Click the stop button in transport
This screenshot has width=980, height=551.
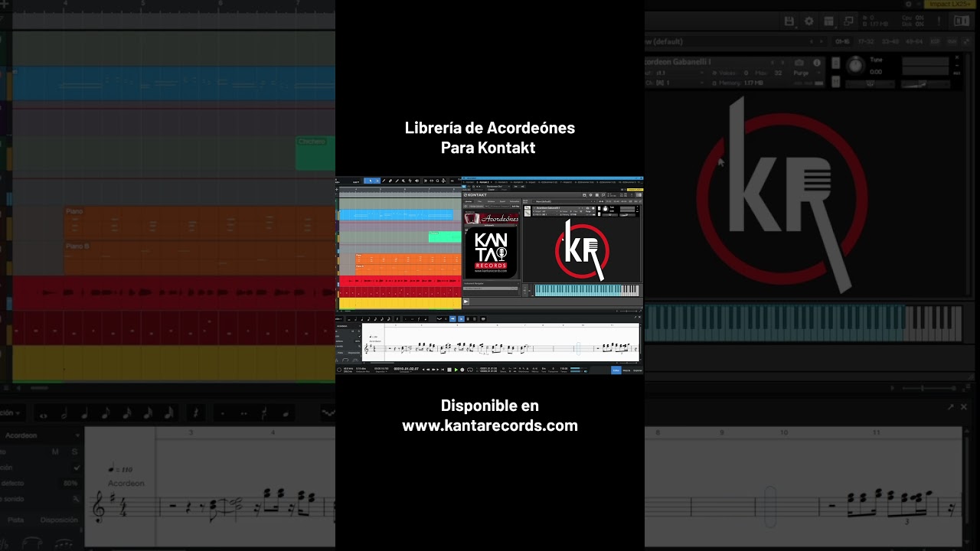(449, 370)
